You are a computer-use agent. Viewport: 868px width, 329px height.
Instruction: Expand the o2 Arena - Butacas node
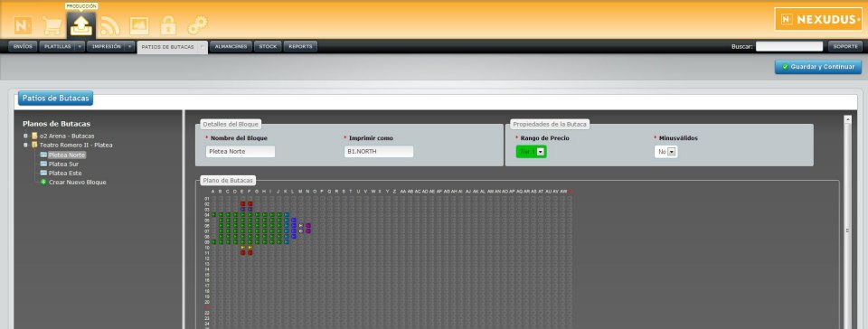click(25, 136)
